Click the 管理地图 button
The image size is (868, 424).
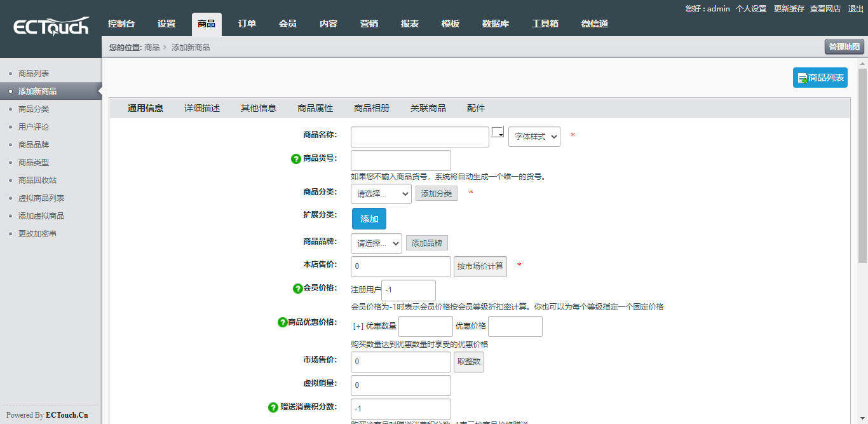[x=844, y=46]
